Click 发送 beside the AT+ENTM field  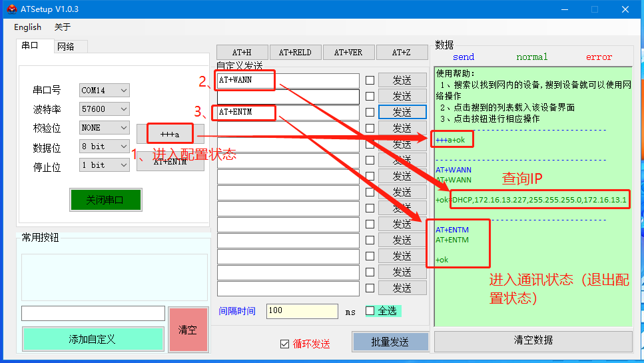click(x=402, y=112)
